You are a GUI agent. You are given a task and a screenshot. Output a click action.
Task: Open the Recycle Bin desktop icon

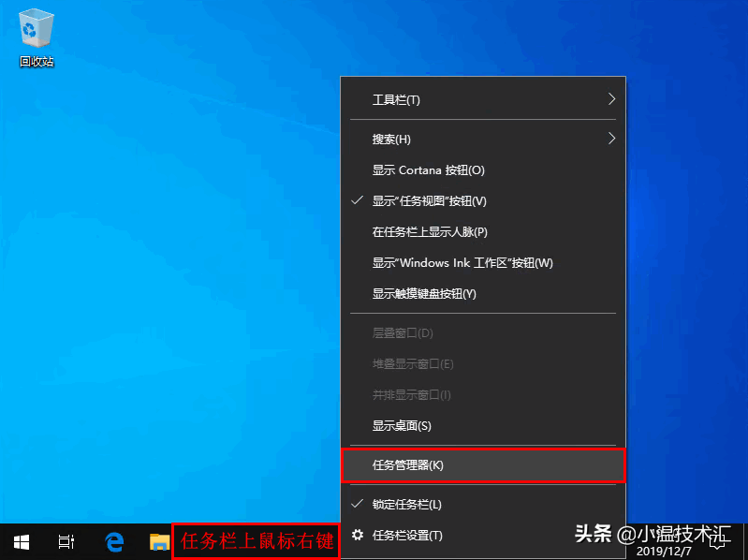point(37,39)
